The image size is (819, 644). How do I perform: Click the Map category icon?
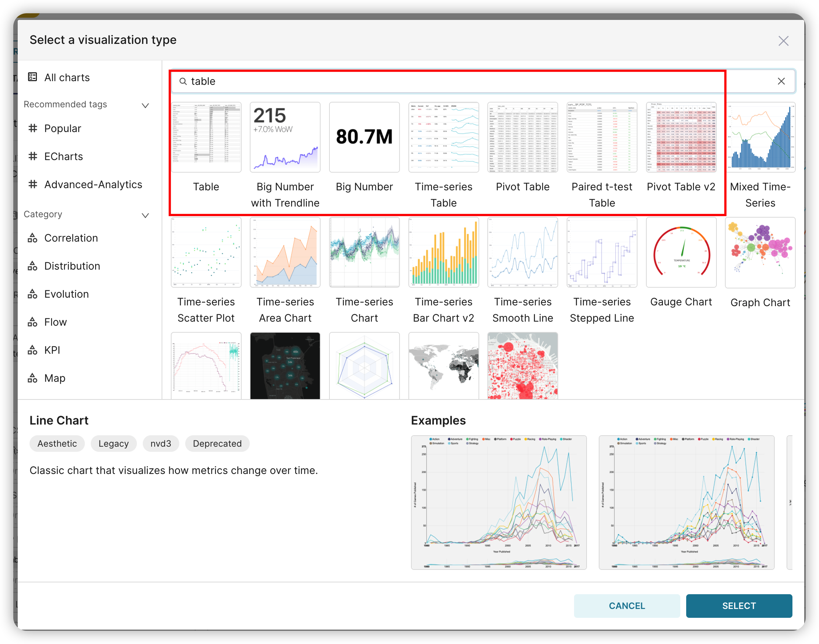(x=33, y=378)
